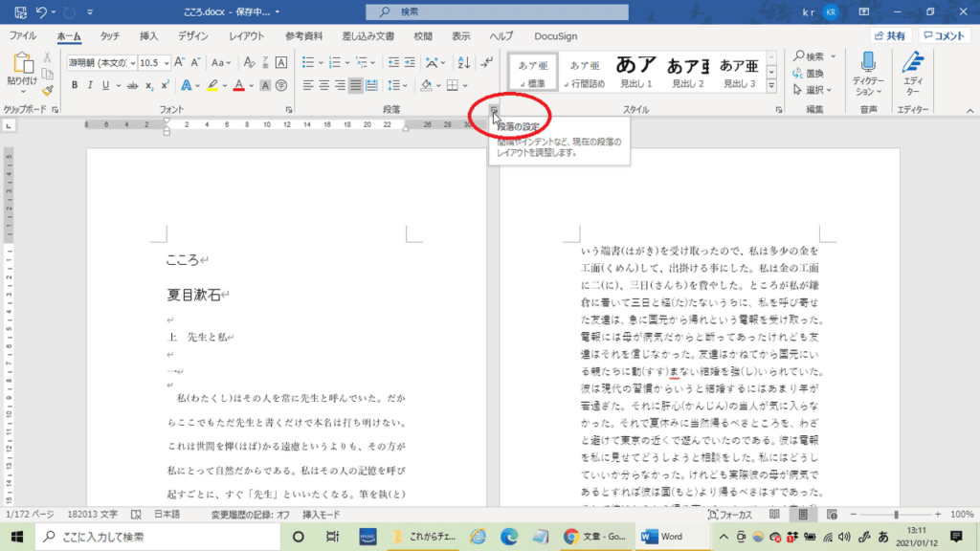The image size is (980, 551).
Task: Click the red font color swatch
Action: tap(238, 85)
